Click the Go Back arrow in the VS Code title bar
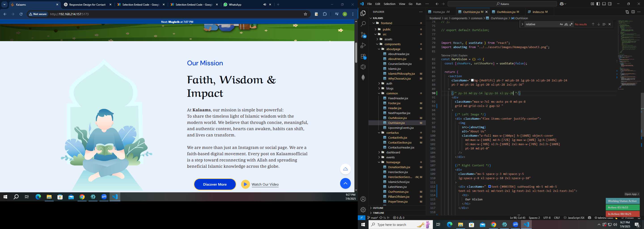Image resolution: width=644 pixels, height=229 pixels. (437, 4)
